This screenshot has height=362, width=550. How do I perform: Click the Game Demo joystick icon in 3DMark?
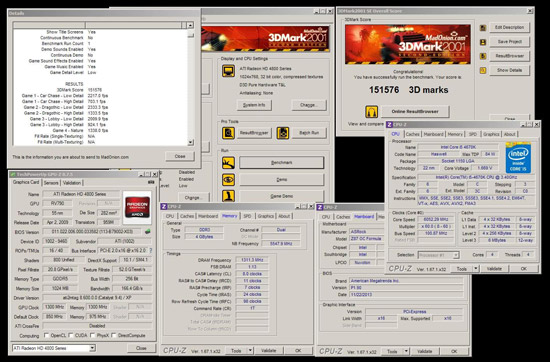pyautogui.click(x=228, y=196)
